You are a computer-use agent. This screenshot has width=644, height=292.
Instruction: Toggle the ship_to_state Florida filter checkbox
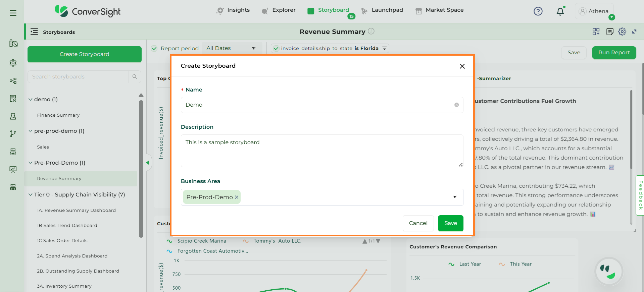click(276, 48)
